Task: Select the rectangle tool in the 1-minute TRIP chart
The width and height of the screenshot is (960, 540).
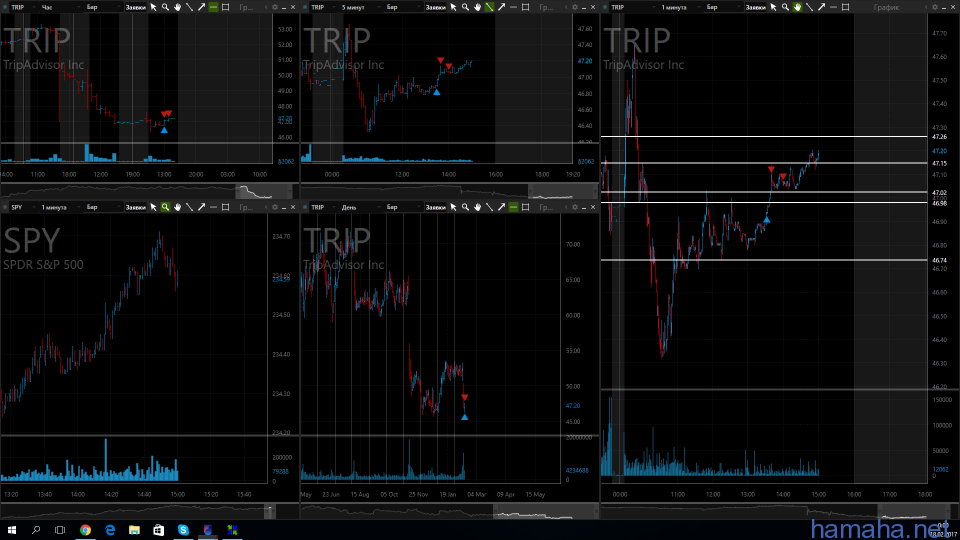Action: (846, 7)
